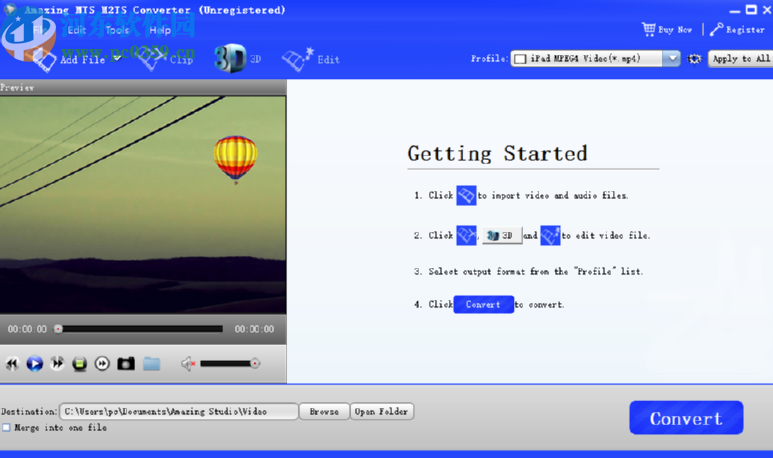Open the 3D effect tool

(238, 59)
